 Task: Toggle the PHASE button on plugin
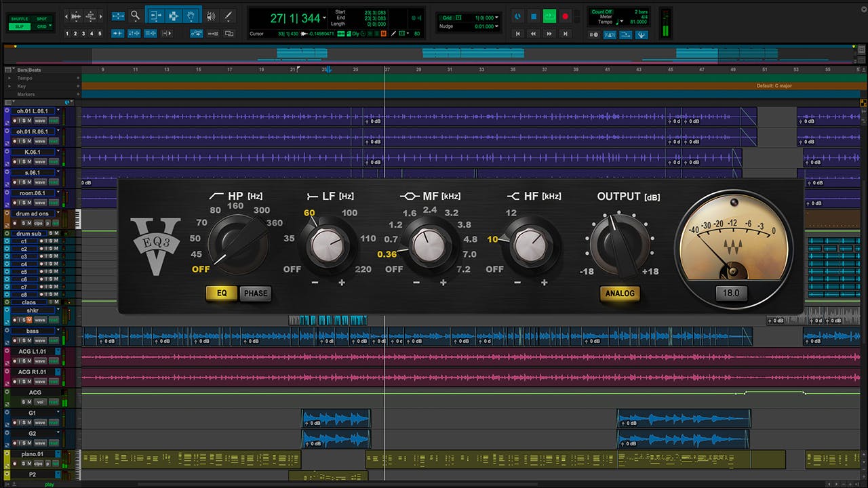255,293
